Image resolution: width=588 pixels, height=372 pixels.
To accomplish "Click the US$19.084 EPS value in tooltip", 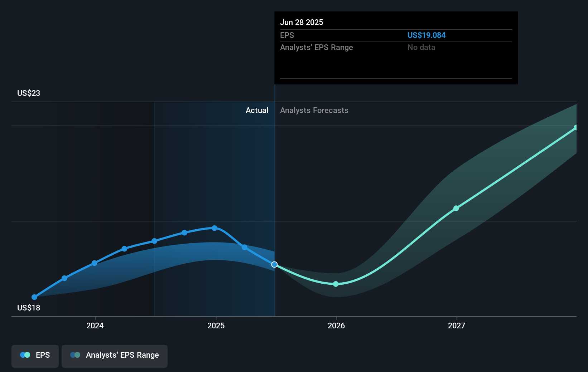I will pyautogui.click(x=426, y=35).
